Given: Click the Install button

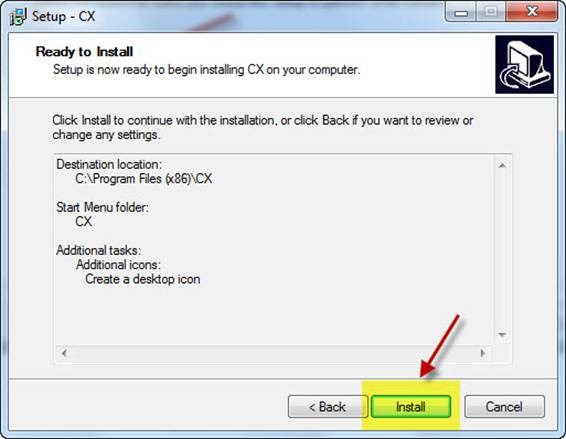Looking at the screenshot, I should point(411,407).
